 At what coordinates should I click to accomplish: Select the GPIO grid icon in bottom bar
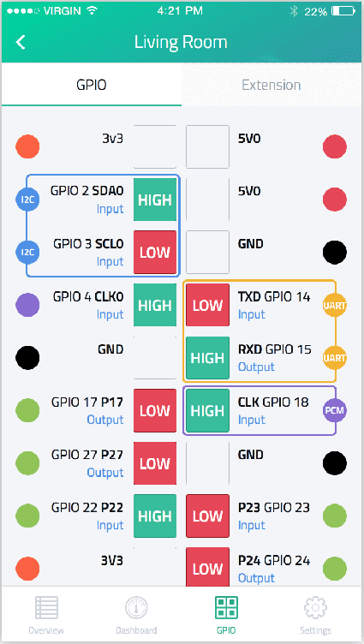[x=226, y=608]
